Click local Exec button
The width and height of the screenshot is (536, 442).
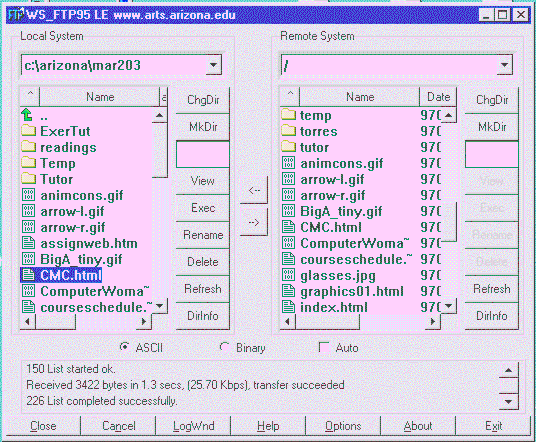tap(203, 208)
